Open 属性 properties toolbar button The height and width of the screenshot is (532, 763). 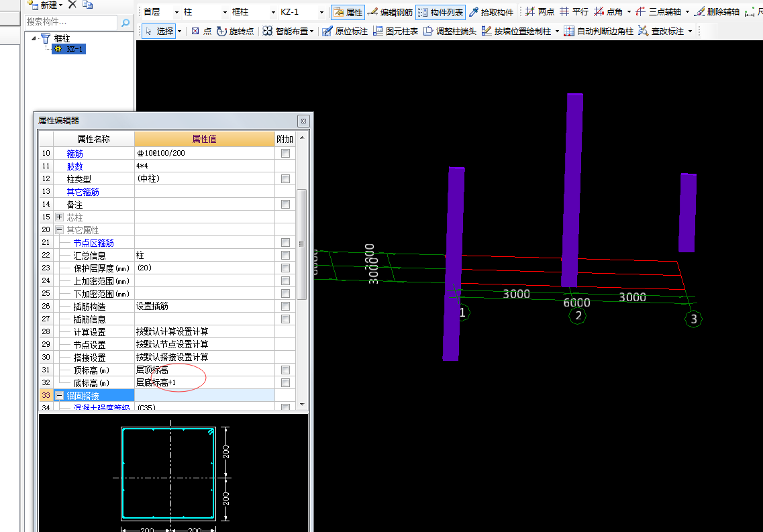coord(348,12)
